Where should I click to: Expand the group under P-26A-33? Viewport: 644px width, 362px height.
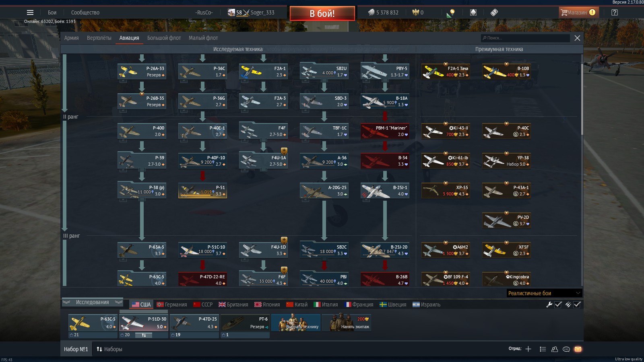click(x=123, y=81)
